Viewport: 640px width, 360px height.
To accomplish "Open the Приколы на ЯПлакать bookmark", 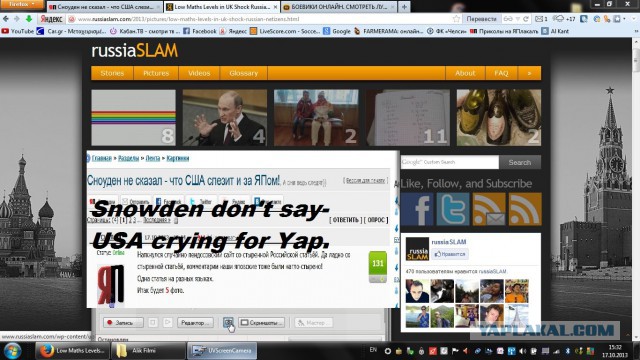I will click(x=504, y=31).
